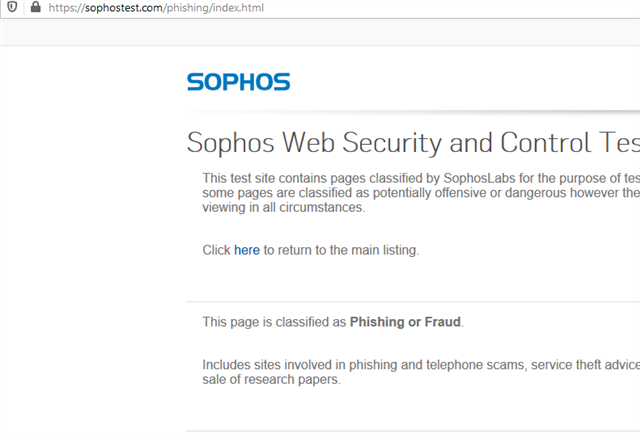Screen dimensions: 640x437
Task: Click the "to return to the main listing" text
Action: (x=341, y=250)
